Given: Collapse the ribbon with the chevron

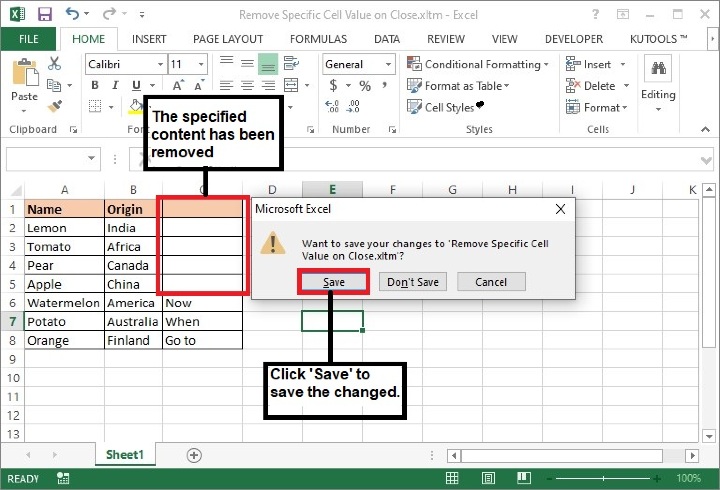Looking at the screenshot, I should coord(705,130).
